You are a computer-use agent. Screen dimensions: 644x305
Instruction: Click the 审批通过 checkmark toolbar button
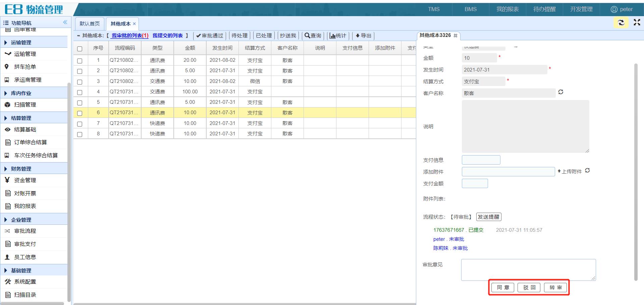(210, 36)
